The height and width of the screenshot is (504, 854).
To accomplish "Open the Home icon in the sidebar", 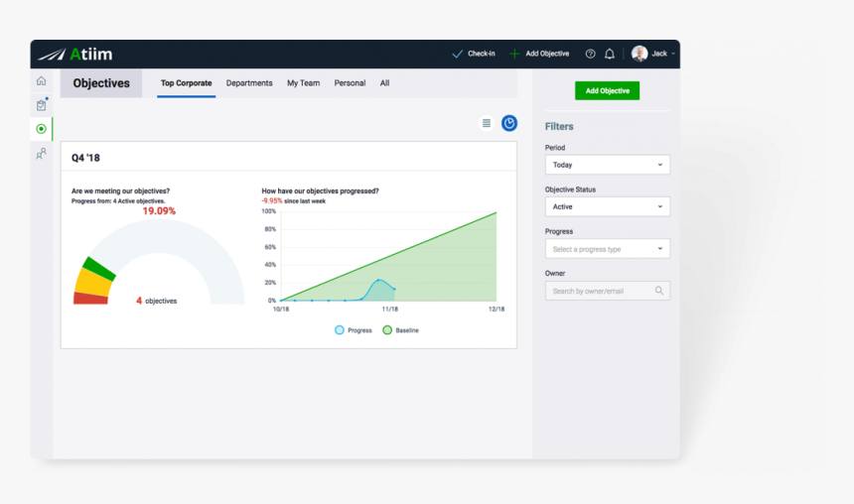I will click(x=41, y=81).
